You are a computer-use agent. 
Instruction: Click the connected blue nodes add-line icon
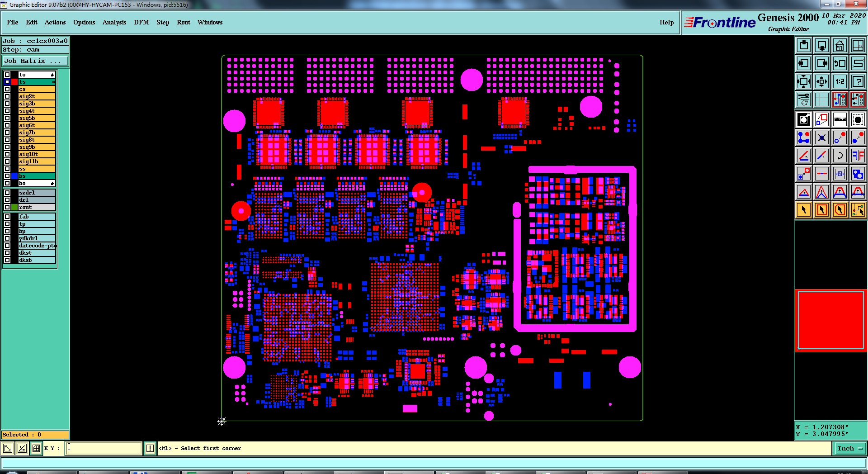(x=804, y=137)
